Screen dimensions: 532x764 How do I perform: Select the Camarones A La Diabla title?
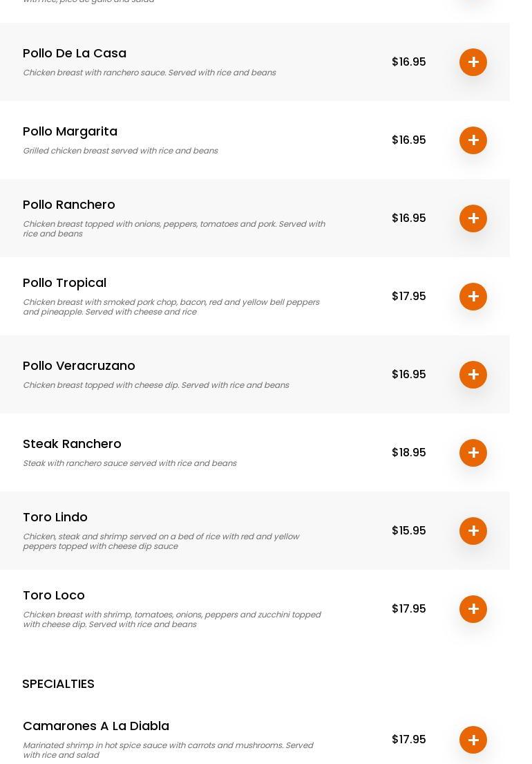click(x=96, y=726)
